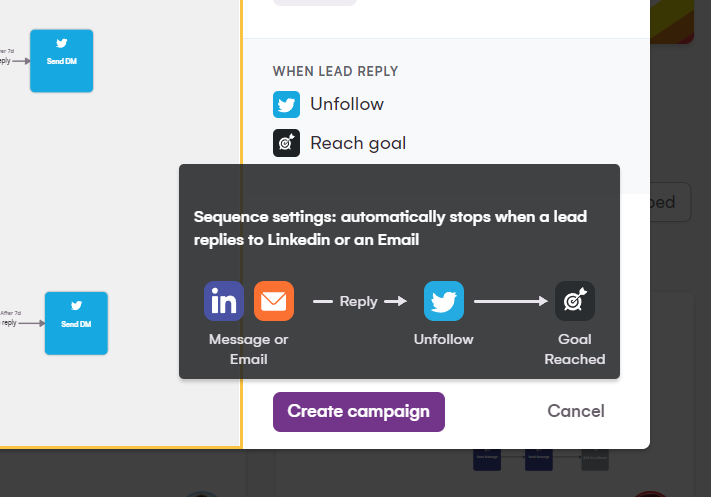The image size is (711, 497).
Task: Click the Reach goal step label
Action: click(x=358, y=143)
